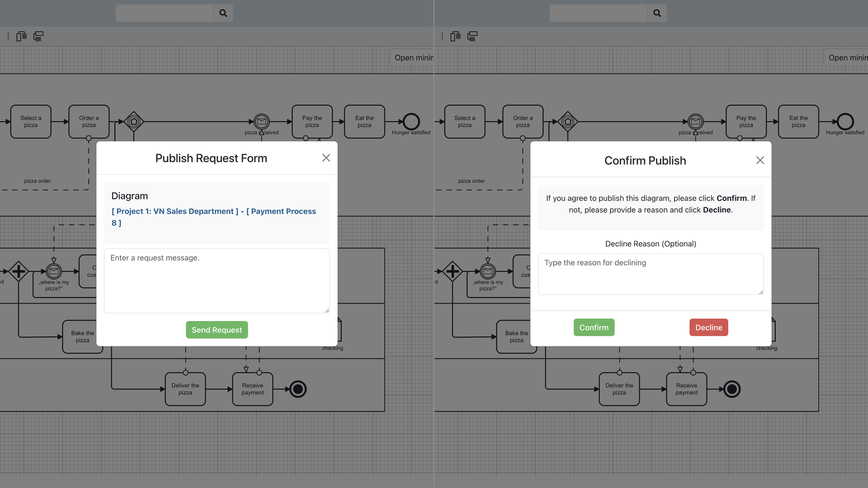868x488 pixels.
Task: Close the Publish Request Form dialog
Action: (326, 158)
